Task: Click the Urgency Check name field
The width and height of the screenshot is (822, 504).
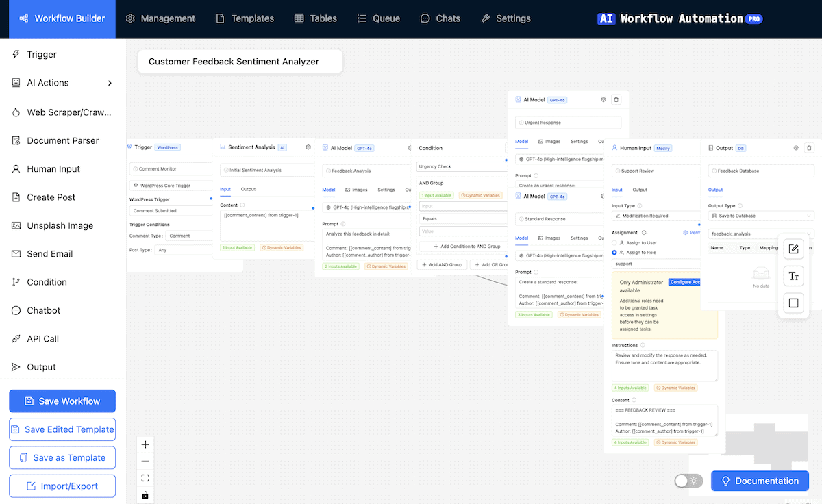Action: pos(462,166)
